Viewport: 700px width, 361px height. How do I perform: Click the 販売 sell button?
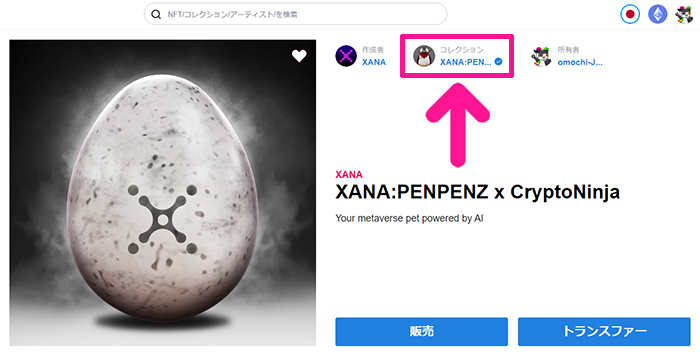[x=421, y=332]
